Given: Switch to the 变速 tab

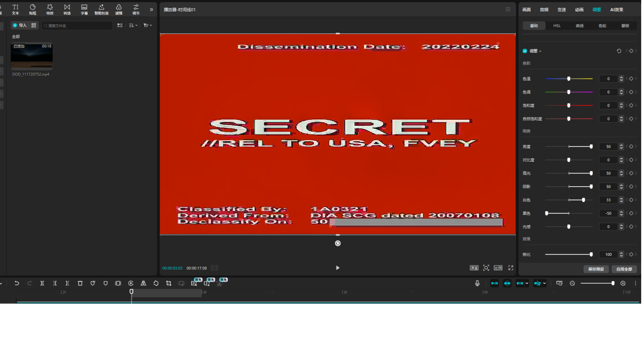Looking at the screenshot, I should click(561, 10).
